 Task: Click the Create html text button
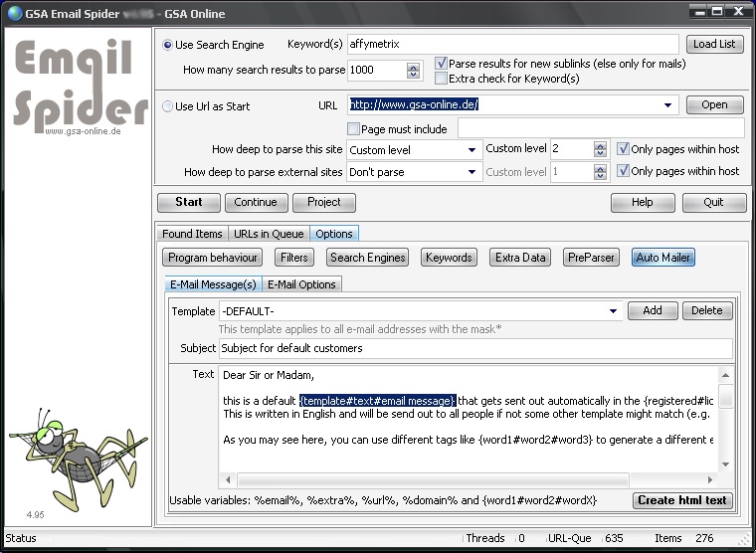(x=682, y=500)
